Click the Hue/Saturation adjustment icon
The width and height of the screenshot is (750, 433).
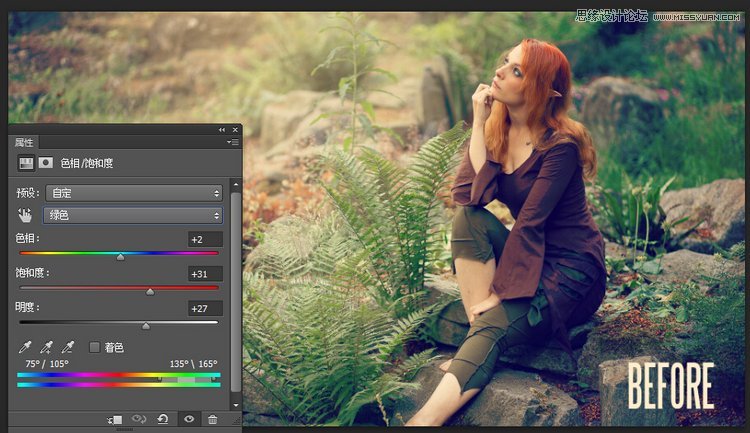(27, 163)
